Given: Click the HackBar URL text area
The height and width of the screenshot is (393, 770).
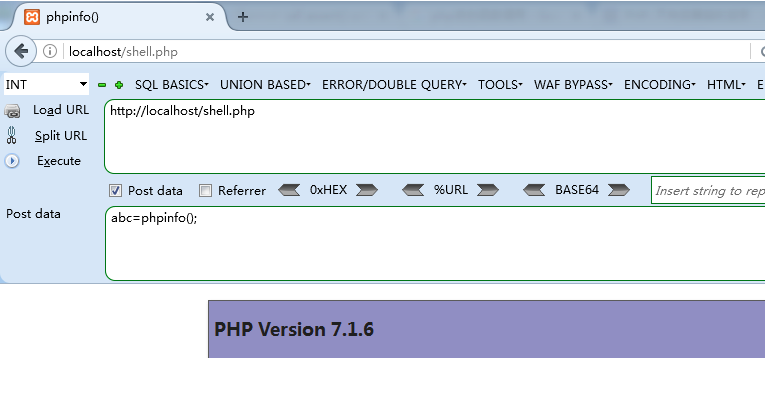Looking at the screenshot, I should tap(435, 137).
